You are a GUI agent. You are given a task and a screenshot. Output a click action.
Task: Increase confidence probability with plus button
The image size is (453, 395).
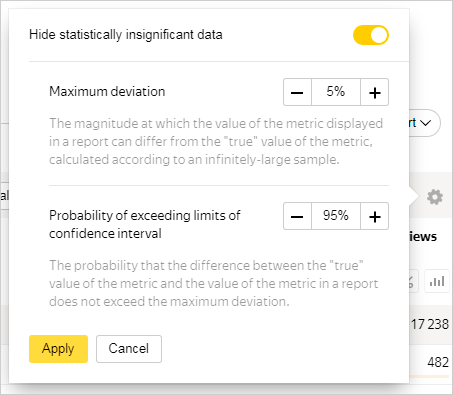[x=375, y=216]
